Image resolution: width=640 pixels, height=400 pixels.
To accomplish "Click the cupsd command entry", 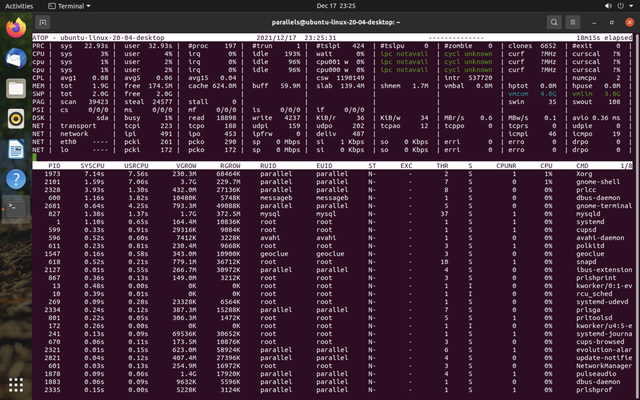I will 586,230.
